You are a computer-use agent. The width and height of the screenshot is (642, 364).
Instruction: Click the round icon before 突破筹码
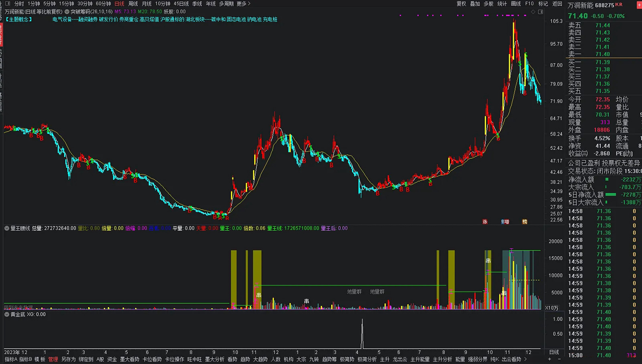tap(67, 11)
